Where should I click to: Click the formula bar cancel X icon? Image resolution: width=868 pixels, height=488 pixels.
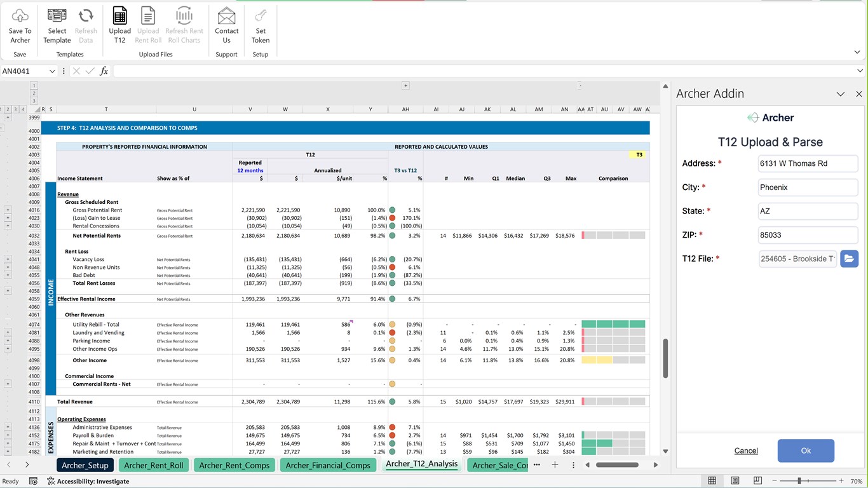click(x=76, y=71)
